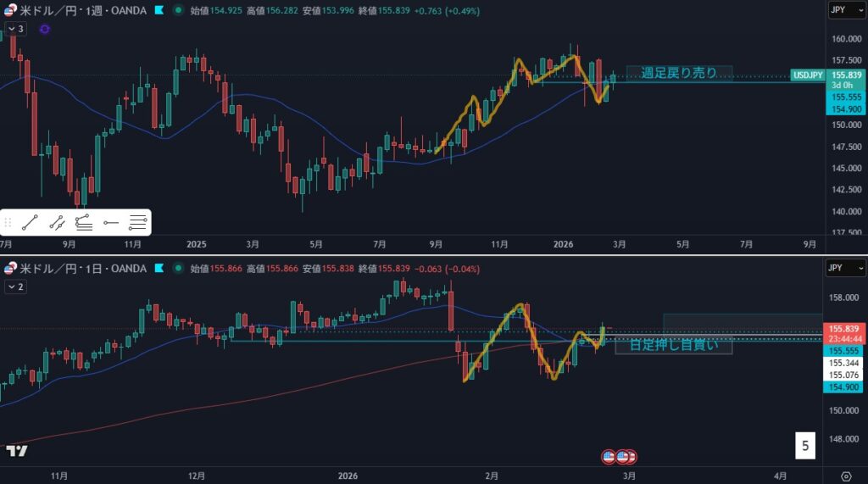Click the cyan flag icon on the weekly chart

(158, 10)
